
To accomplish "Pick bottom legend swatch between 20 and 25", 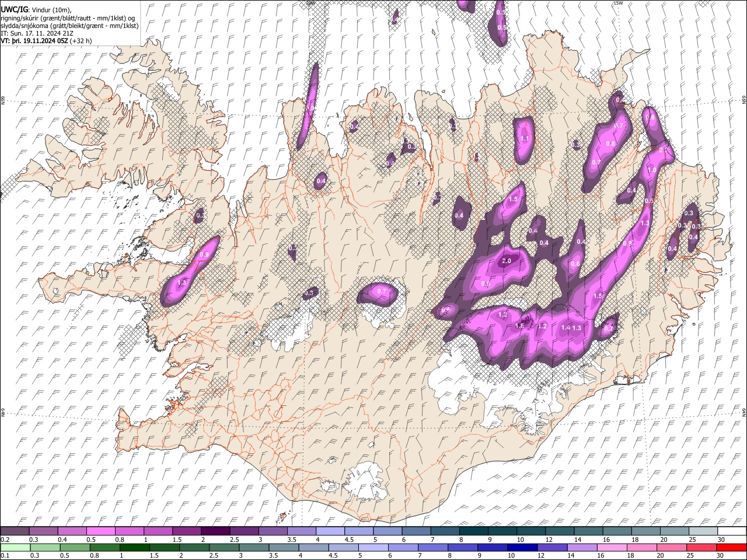I will [671, 548].
